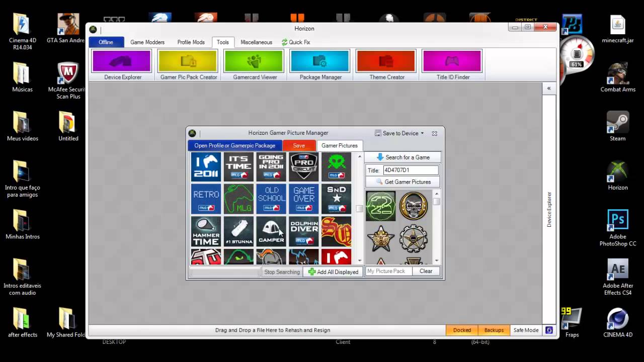This screenshot has width=644, height=362.
Task: Click the gamer pictures list scrollbar thumb
Action: point(359,209)
